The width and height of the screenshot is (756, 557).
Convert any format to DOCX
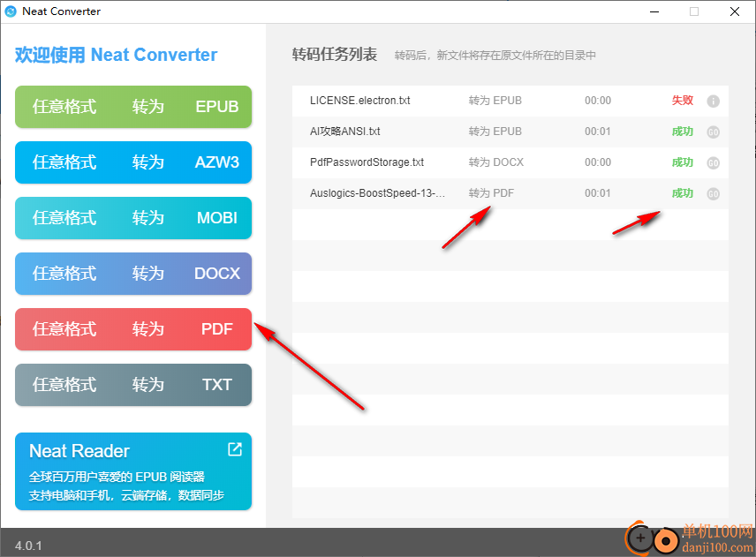(x=133, y=274)
